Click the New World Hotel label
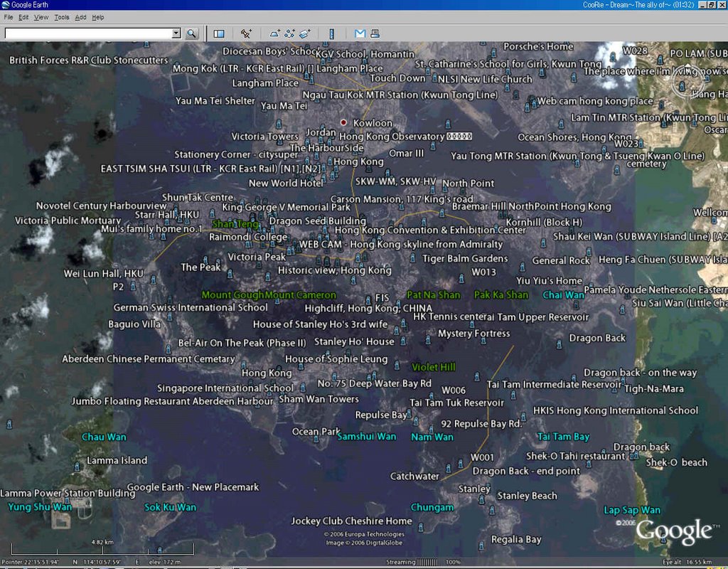The image size is (728, 569). (x=286, y=184)
